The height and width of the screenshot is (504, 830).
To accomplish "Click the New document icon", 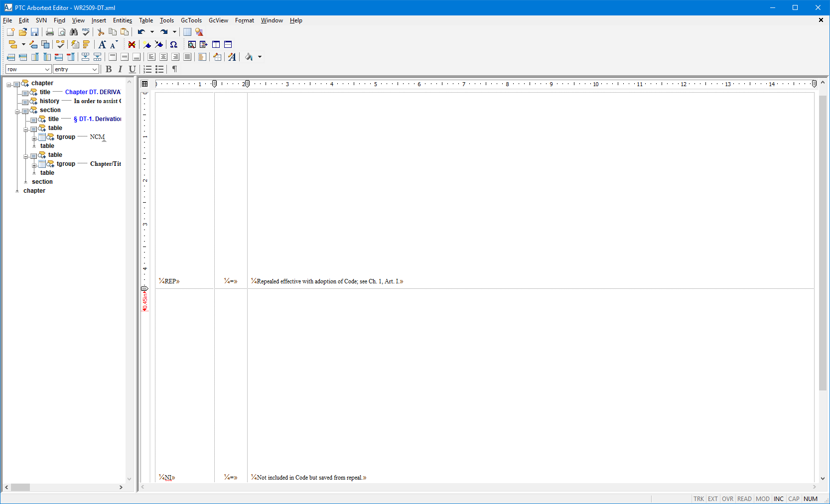I will (x=10, y=32).
